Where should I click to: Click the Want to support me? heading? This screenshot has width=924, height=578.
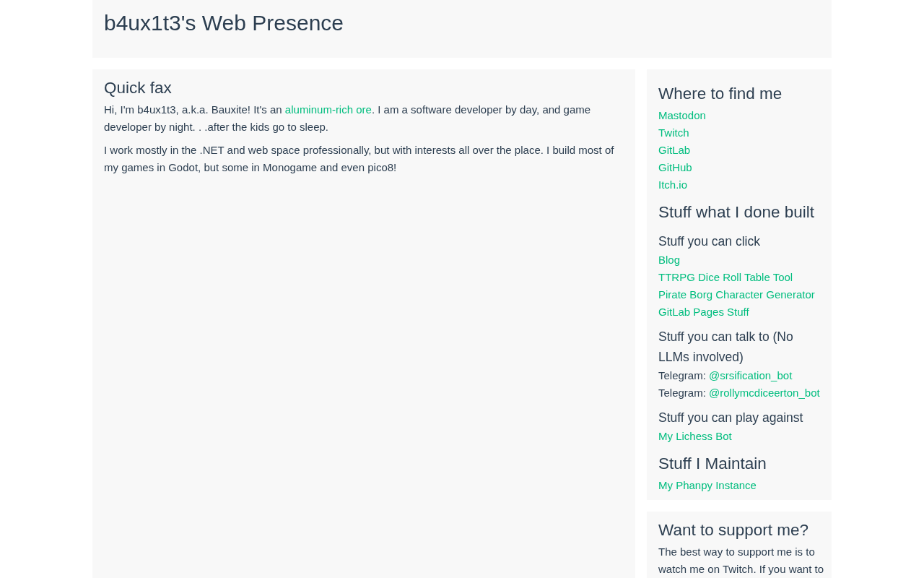[x=733, y=530]
